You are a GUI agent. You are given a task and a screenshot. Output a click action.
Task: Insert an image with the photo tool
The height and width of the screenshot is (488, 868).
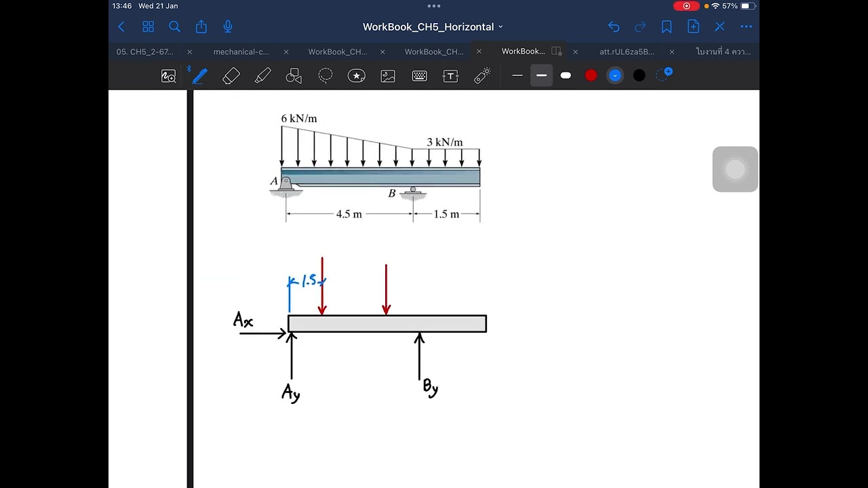tap(388, 76)
